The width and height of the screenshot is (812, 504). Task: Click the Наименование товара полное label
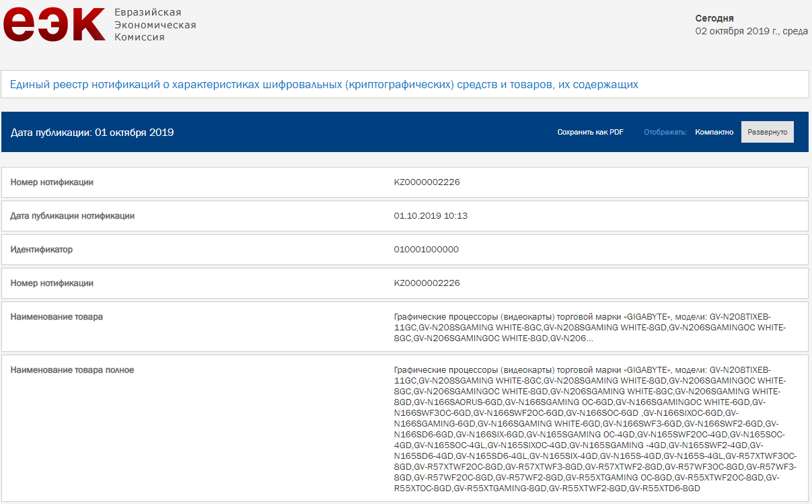coord(72,370)
